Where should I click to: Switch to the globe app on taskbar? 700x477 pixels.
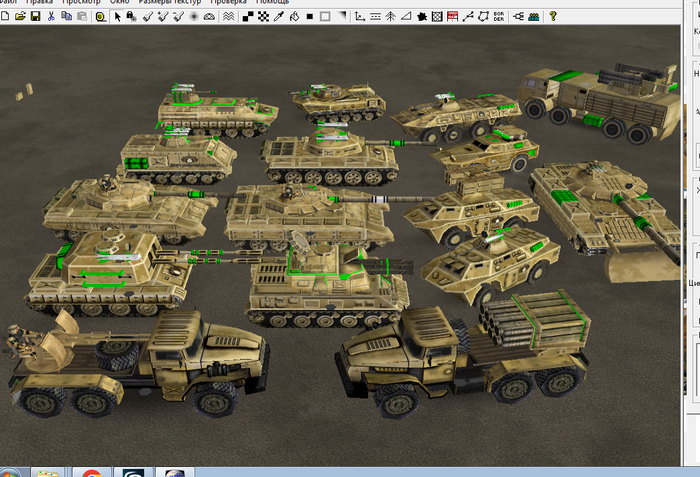[175, 473]
